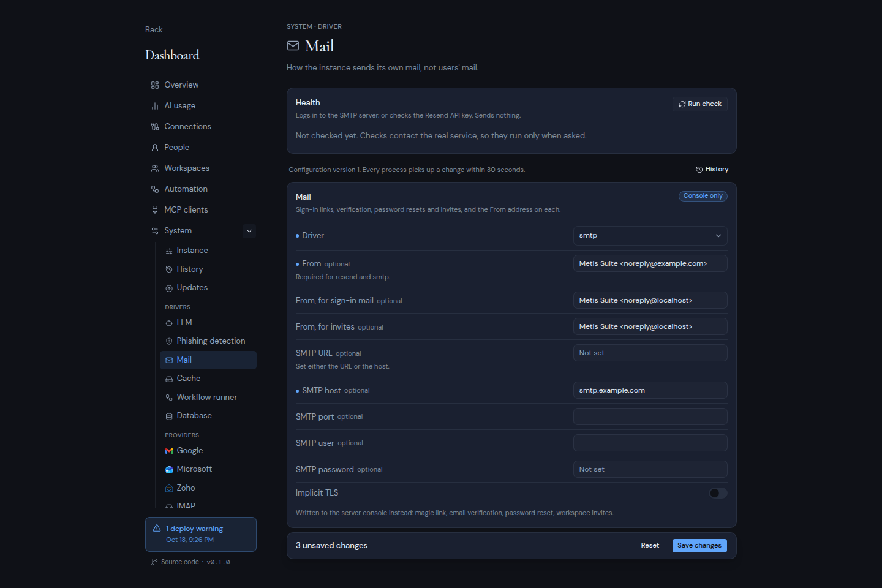Click the Zoho mail icon
The height and width of the screenshot is (588, 882).
click(x=169, y=488)
